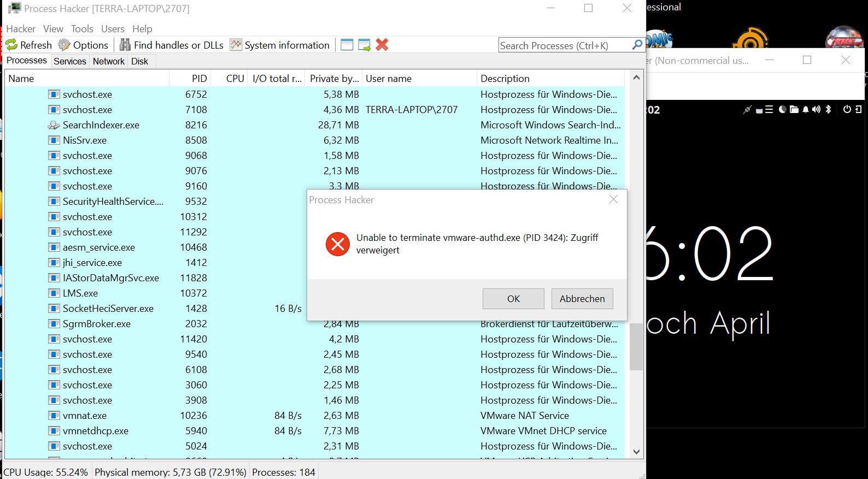Click the process list scrollbar thumb

[x=636, y=347]
